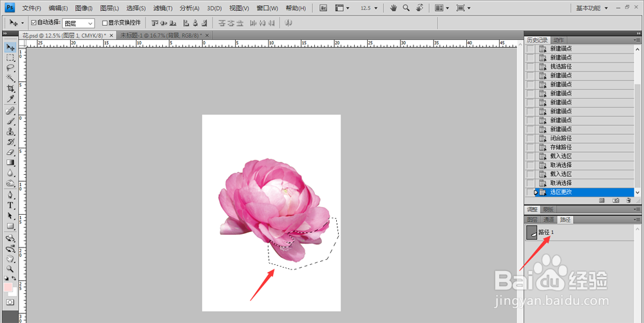
Task: Click the magnifier icon in application bar
Action: tap(406, 8)
